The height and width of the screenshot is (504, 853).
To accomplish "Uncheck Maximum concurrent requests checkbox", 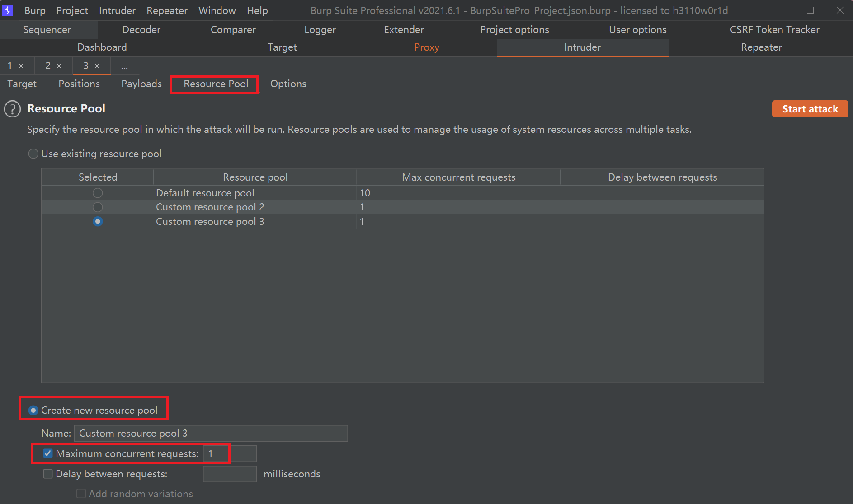I will pyautogui.click(x=48, y=453).
